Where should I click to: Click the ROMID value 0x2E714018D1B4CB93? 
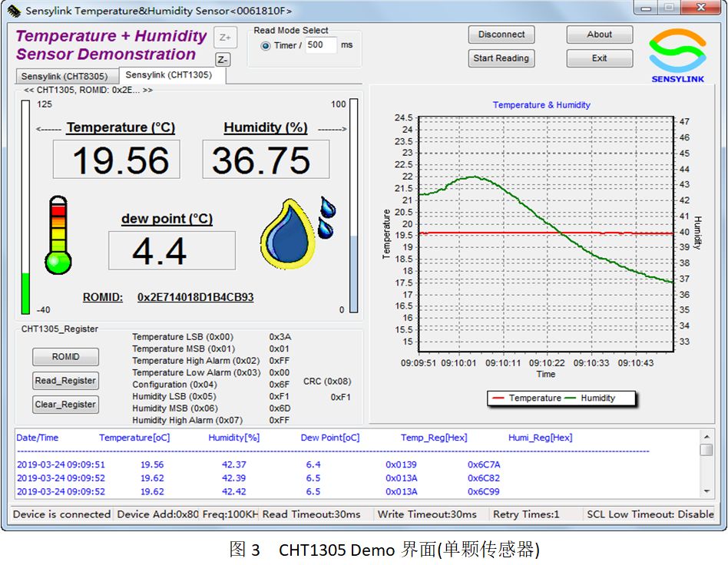tap(196, 297)
